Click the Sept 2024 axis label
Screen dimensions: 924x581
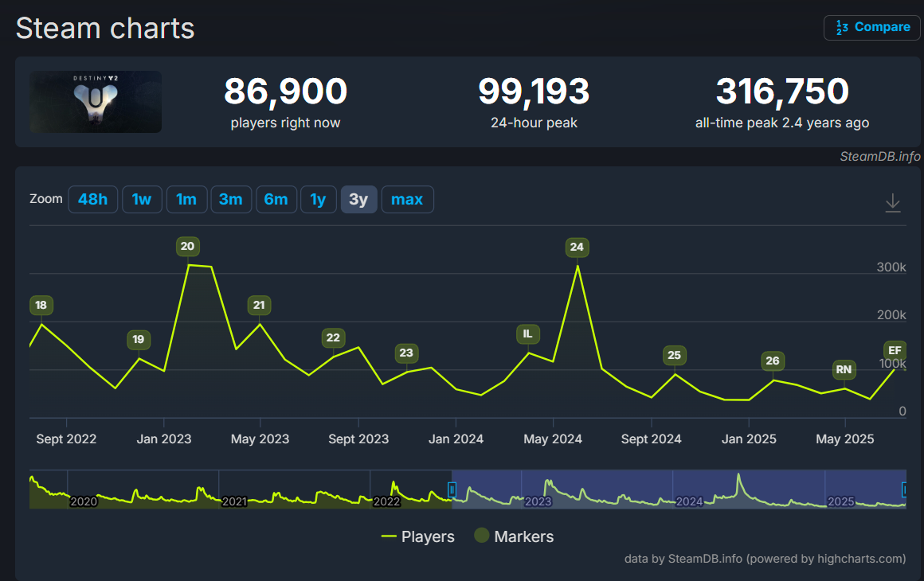[651, 439]
